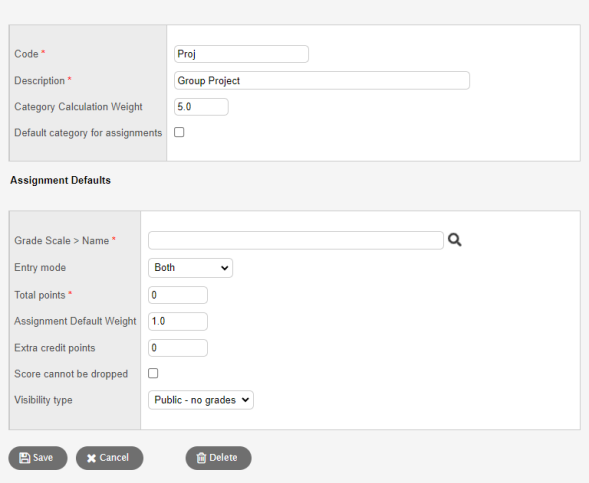Tick the Score cannot be dropped checkbox
The width and height of the screenshot is (589, 483).
click(x=153, y=373)
